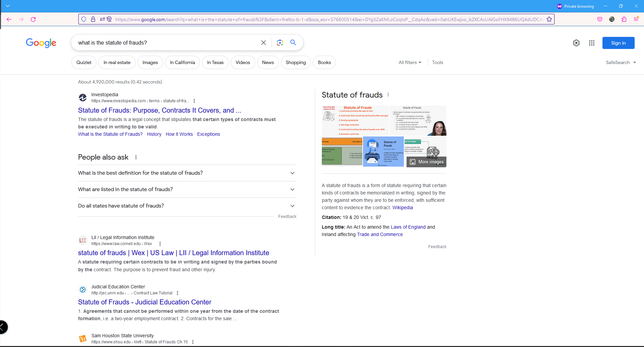
Task: Select the In Texas filter chip
Action: [x=215, y=62]
